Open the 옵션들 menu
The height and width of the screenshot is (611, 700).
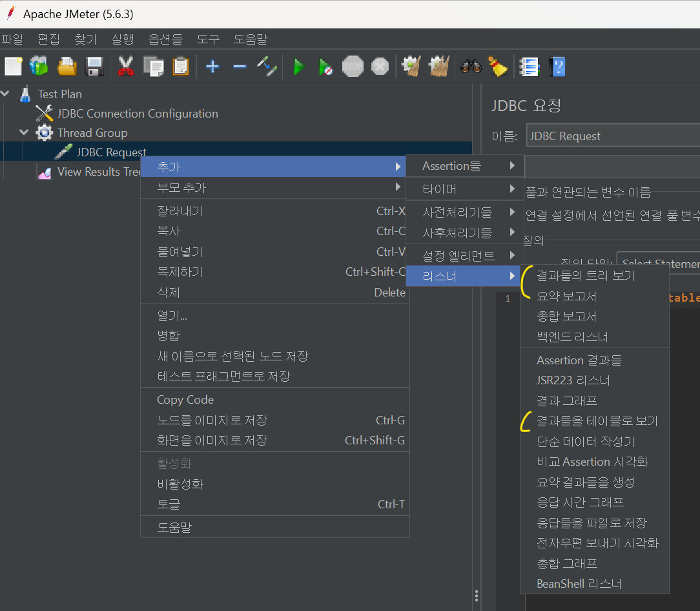pyautogui.click(x=165, y=39)
